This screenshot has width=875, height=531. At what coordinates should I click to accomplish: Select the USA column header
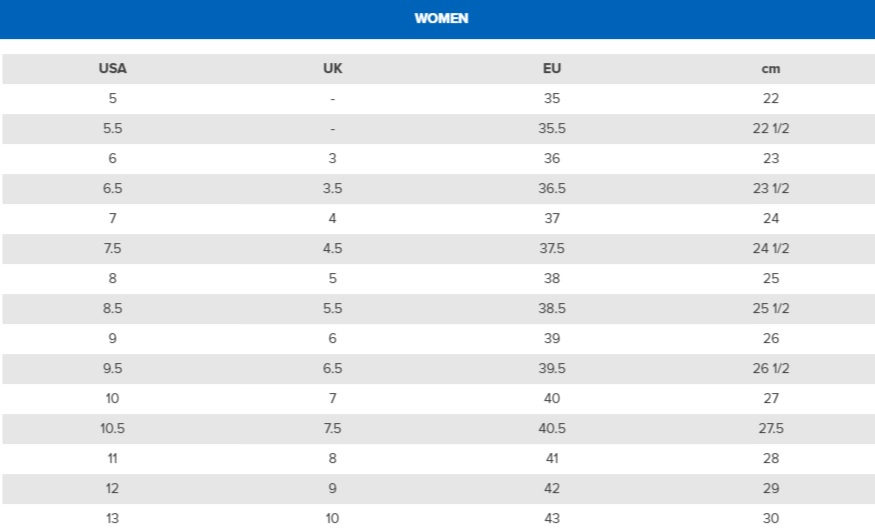112,69
